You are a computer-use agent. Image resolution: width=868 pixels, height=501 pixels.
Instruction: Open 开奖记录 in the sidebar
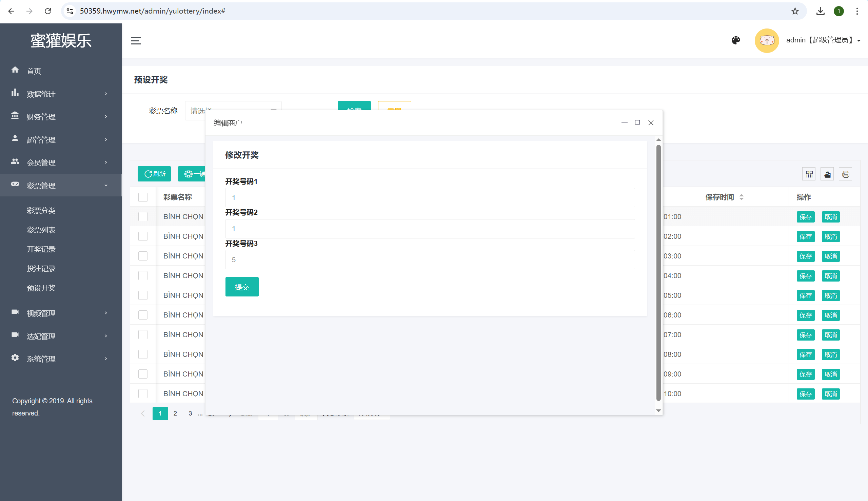tap(41, 249)
